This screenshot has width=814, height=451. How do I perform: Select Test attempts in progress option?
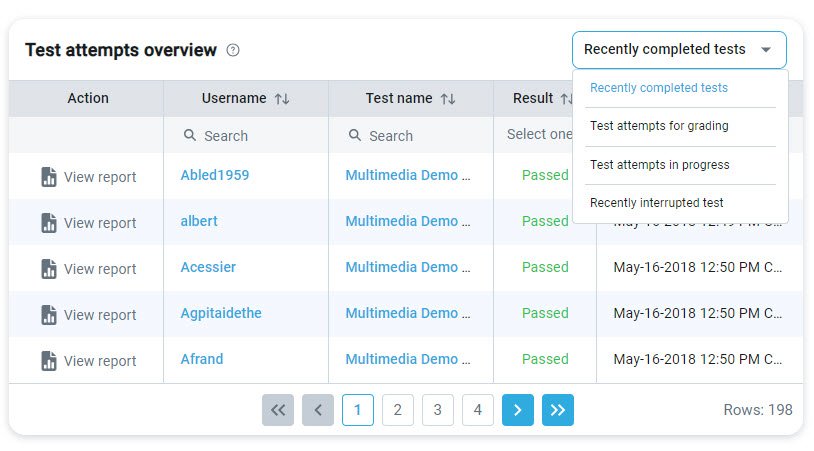[660, 165]
